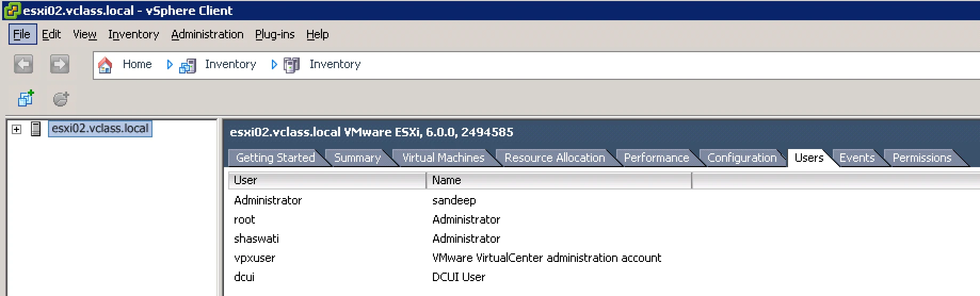Open the Help menu
Screen dimensions: 980x296
click(x=317, y=35)
